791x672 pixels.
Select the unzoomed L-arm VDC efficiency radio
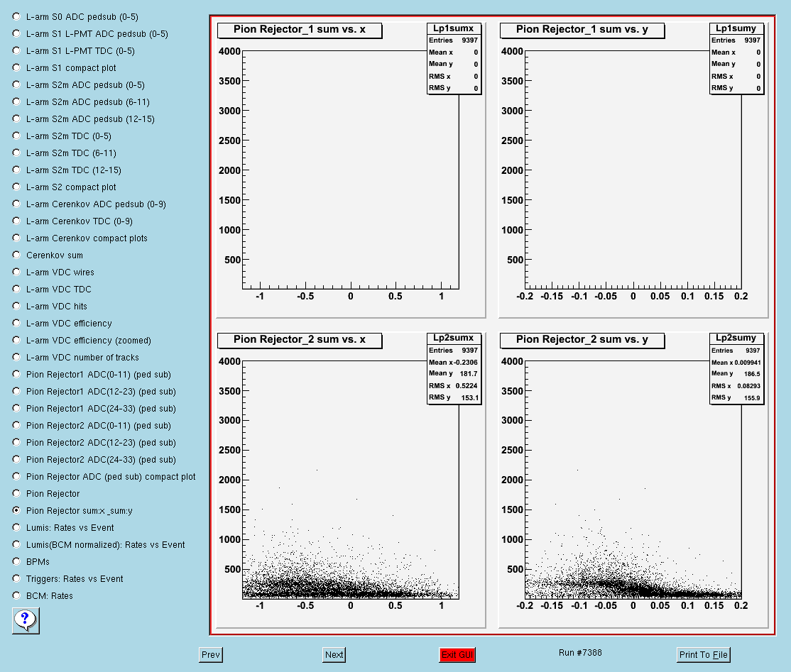coord(16,323)
